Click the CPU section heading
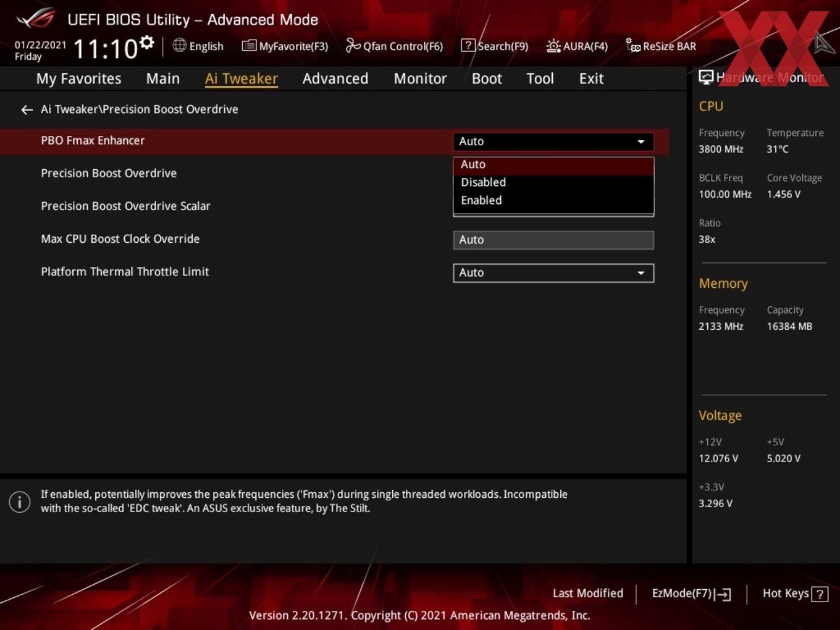The height and width of the screenshot is (630, 840). pyautogui.click(x=711, y=106)
